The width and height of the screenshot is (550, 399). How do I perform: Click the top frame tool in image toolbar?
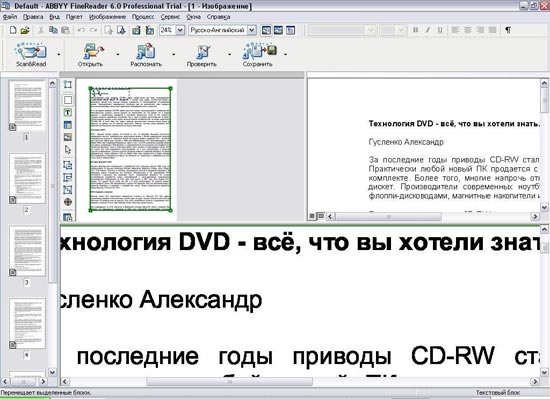click(x=68, y=84)
